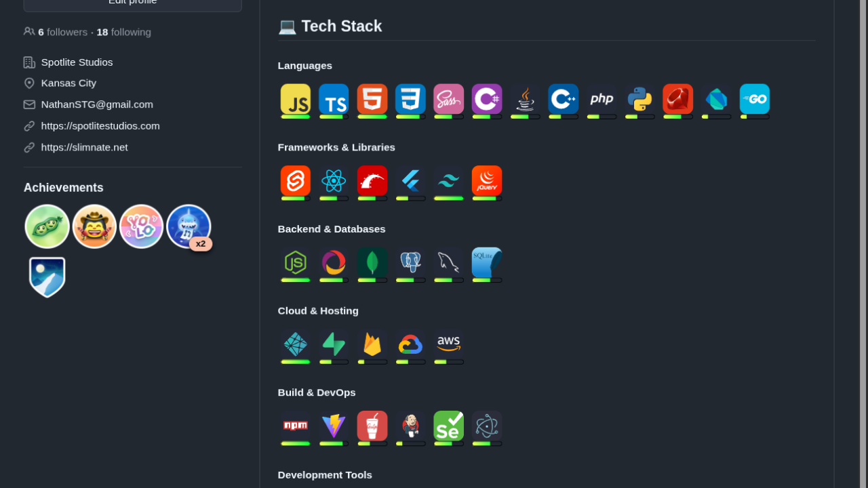Click the Edit profile button
Viewport: 868px width, 488px height.
click(x=132, y=3)
